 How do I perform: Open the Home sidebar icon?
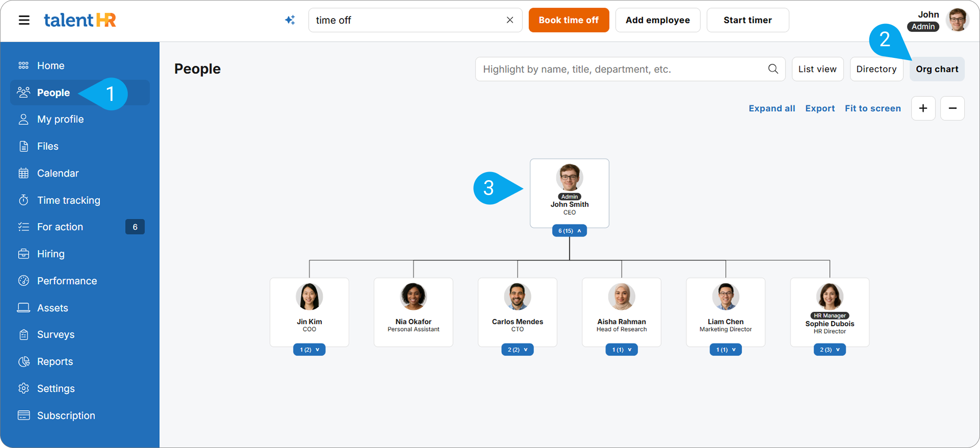24,65
